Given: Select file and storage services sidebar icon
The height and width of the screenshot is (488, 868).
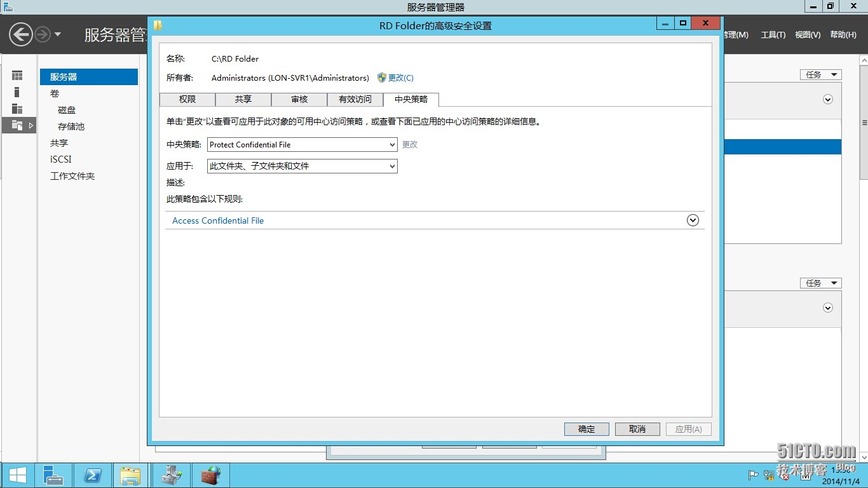Looking at the screenshot, I should [17, 125].
